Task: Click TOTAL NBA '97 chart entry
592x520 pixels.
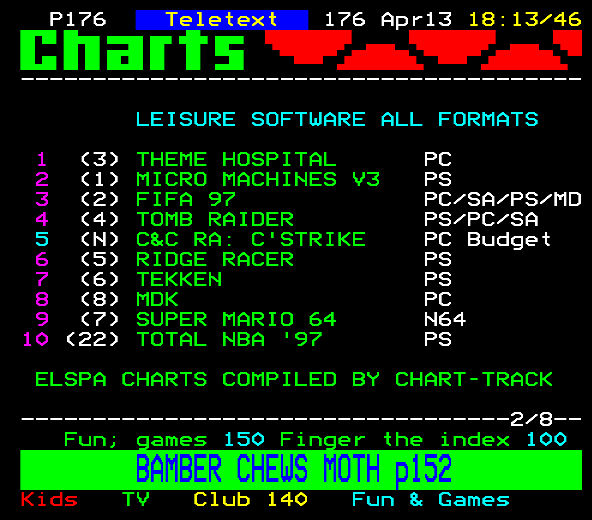Action: point(229,339)
